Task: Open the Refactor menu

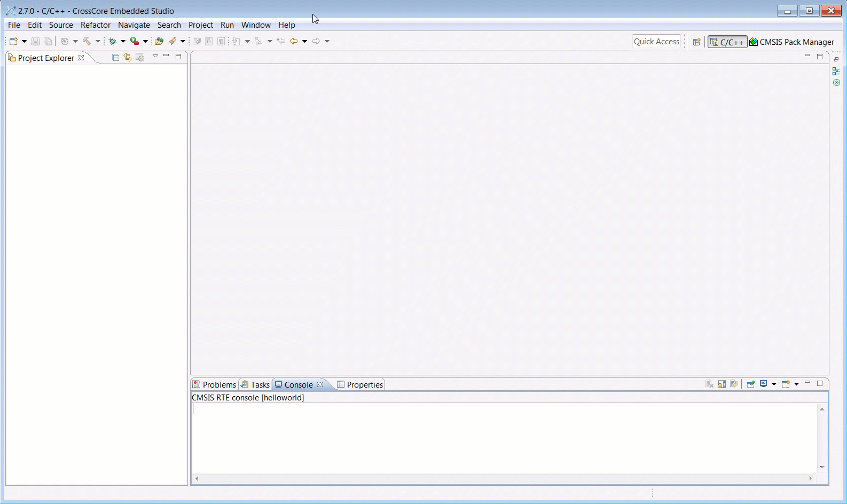Action: coord(96,25)
